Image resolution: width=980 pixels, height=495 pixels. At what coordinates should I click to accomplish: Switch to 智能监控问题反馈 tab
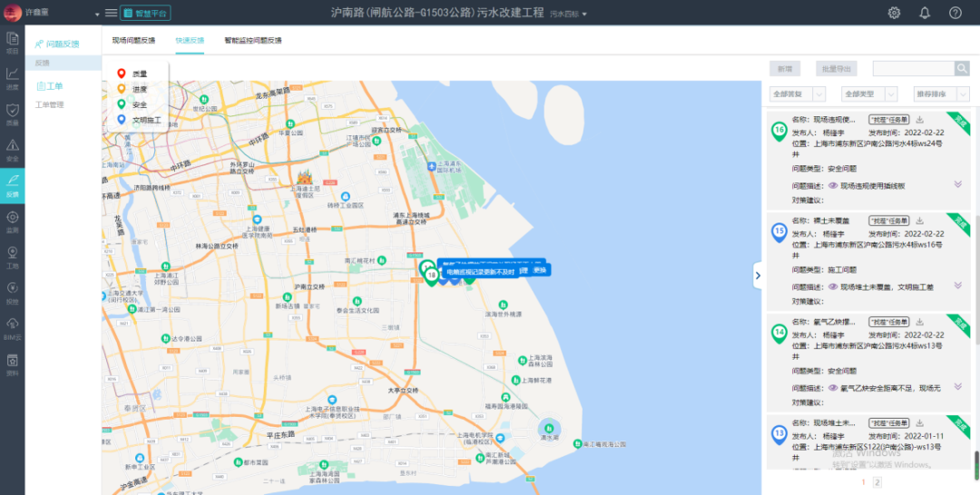click(253, 41)
